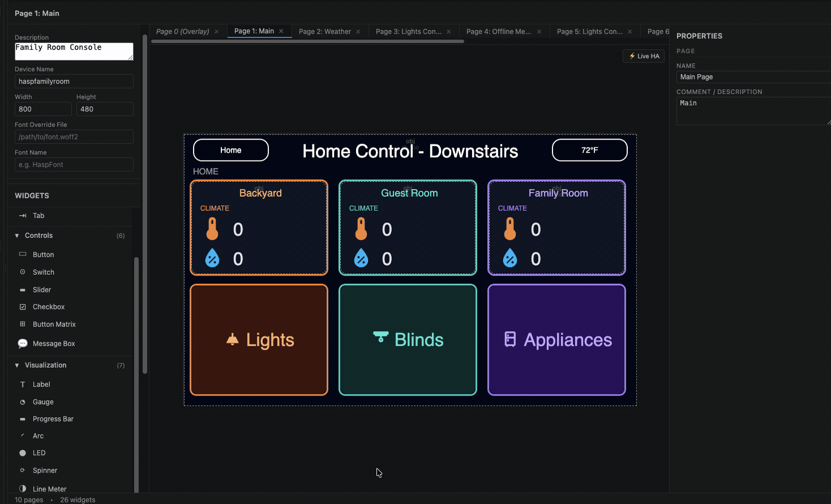Screen dimensions: 831x504
Task: Click the Button widget icon
Action: tap(23, 255)
